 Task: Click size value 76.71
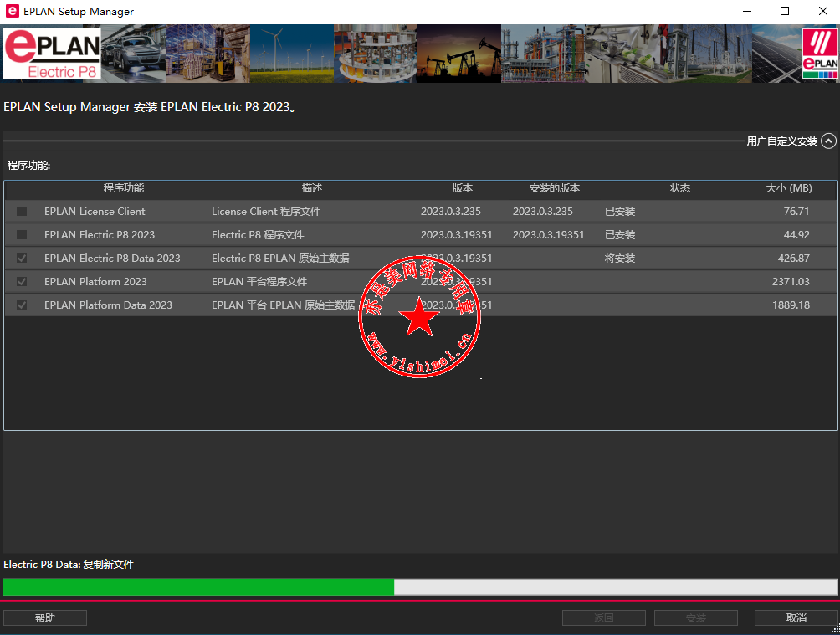(x=796, y=211)
